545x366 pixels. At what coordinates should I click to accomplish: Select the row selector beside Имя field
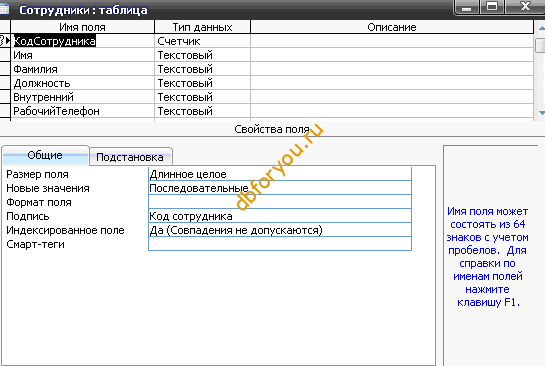pyautogui.click(x=5, y=55)
